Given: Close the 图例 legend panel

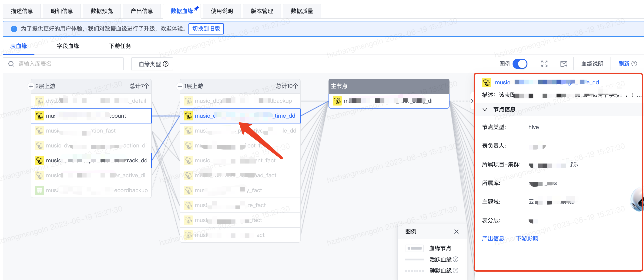Looking at the screenshot, I should [x=456, y=232].
